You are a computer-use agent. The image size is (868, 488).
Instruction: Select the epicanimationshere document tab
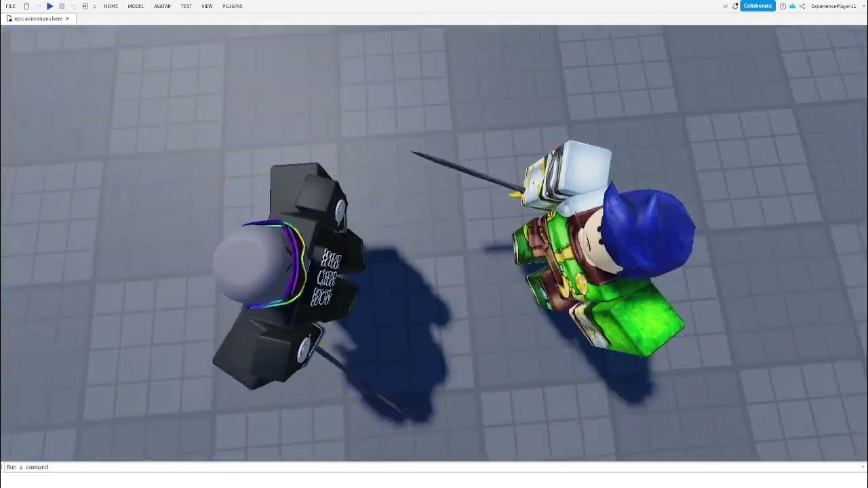pyautogui.click(x=38, y=18)
